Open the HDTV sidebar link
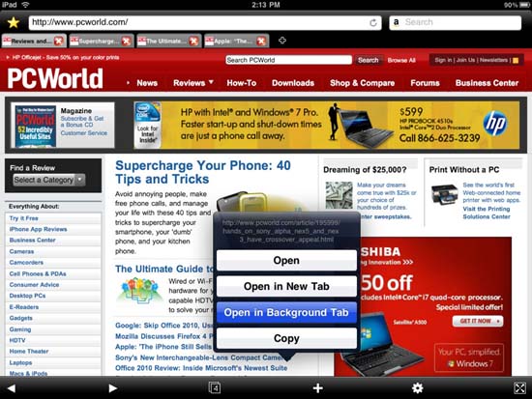The height and width of the screenshot is (399, 532). pyautogui.click(x=17, y=340)
